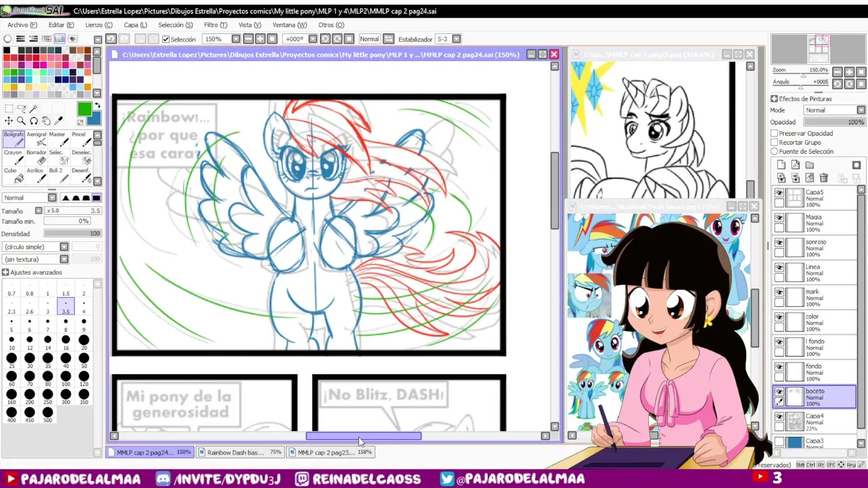Screen dimensions: 868x488
Task: Open the Capa menu
Action: pos(135,25)
